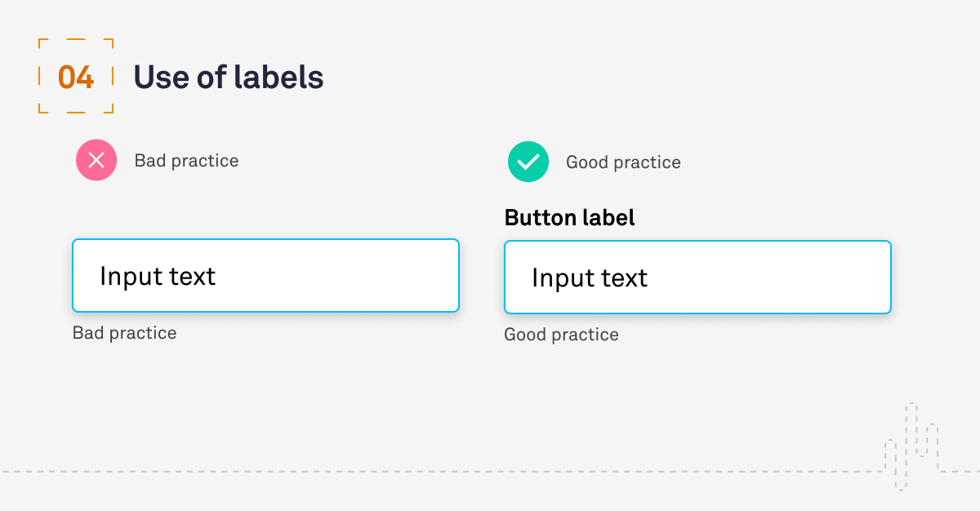Viewport: 980px width, 511px height.
Task: Click the white X inside pink circle
Action: (x=96, y=160)
